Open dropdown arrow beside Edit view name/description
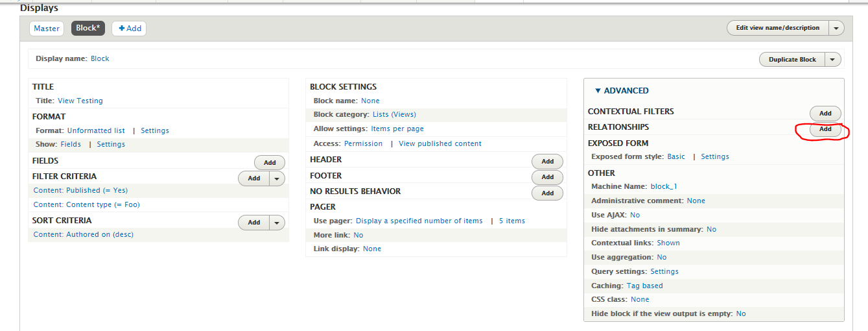Viewport: 868px width, 331px height. pos(836,28)
